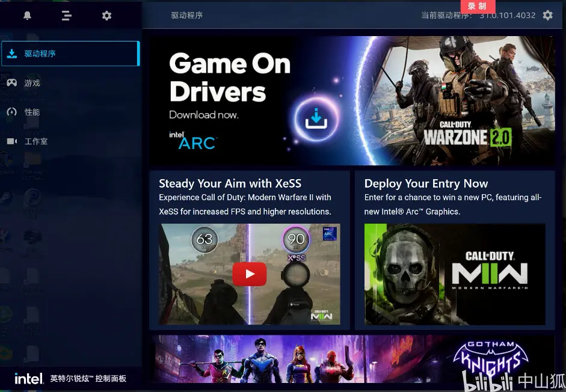This screenshot has height=392, width=566.
Task: Click the camera icon next to 工作室
Action: pyautogui.click(x=12, y=141)
